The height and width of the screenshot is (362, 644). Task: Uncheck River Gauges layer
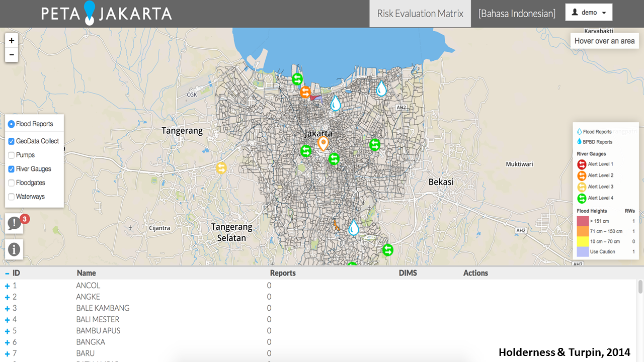pos(12,169)
